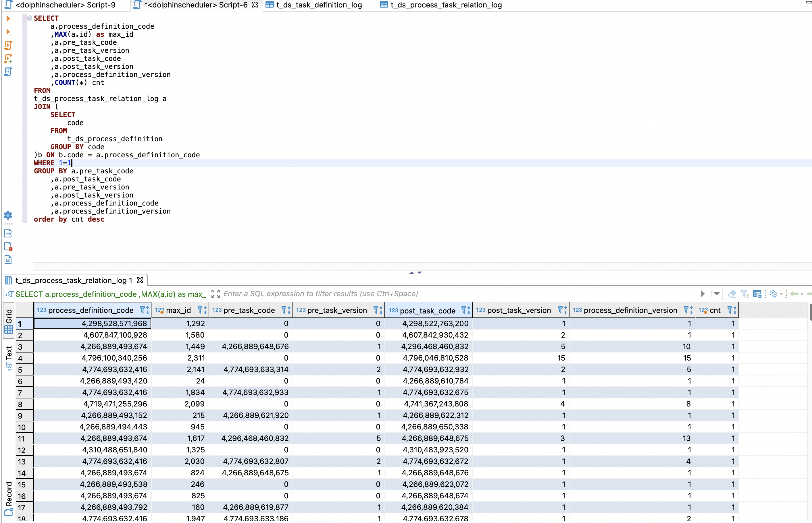Open the dropdown next to the results play button

717,294
